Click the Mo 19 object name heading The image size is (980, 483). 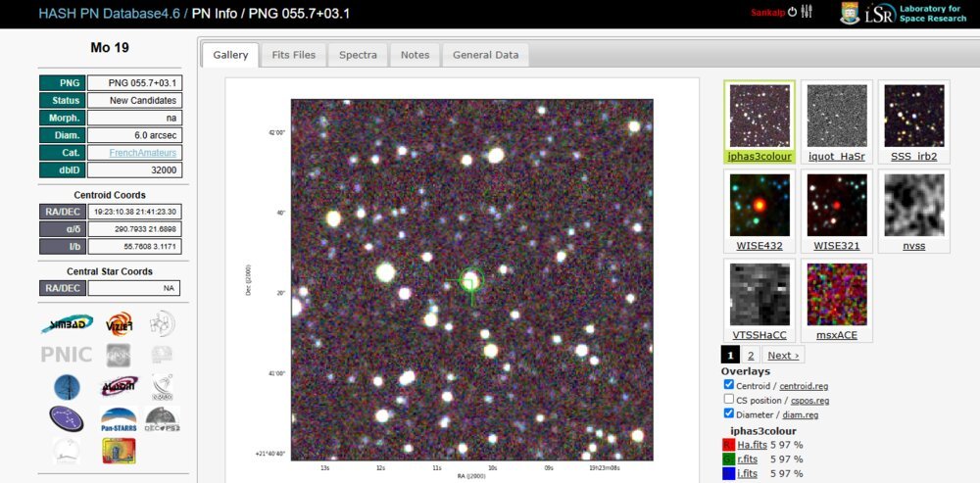click(110, 47)
